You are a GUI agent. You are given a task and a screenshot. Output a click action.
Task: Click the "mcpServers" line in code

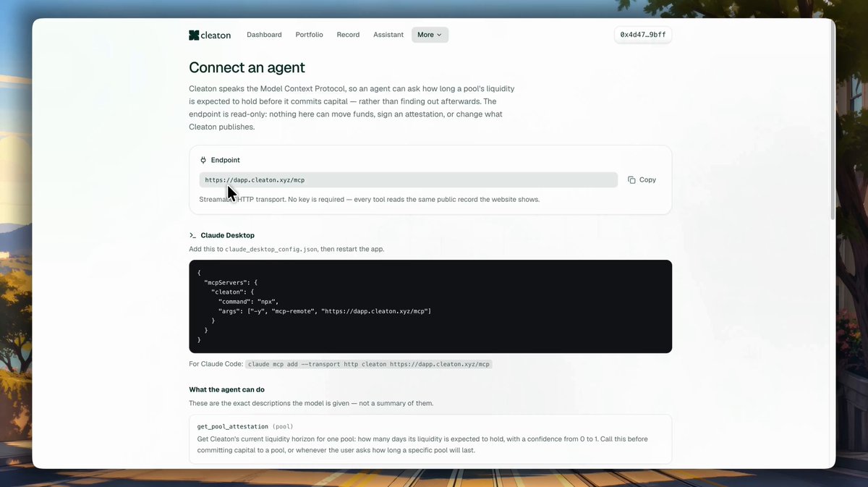(231, 282)
